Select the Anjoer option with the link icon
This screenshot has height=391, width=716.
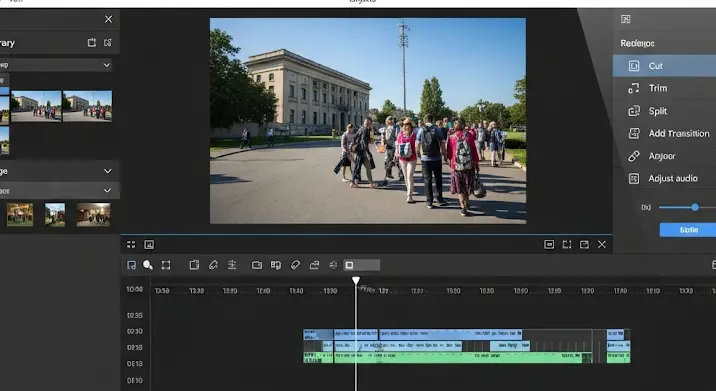tap(664, 156)
